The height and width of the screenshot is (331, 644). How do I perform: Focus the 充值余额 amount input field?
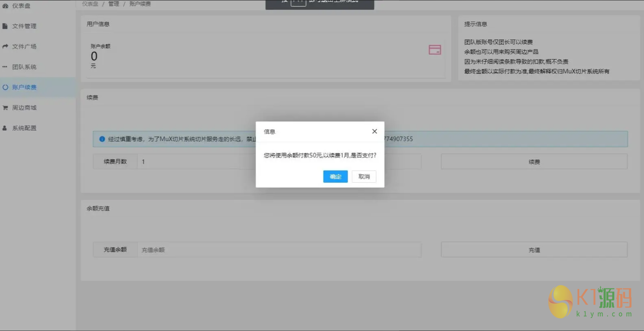point(279,250)
